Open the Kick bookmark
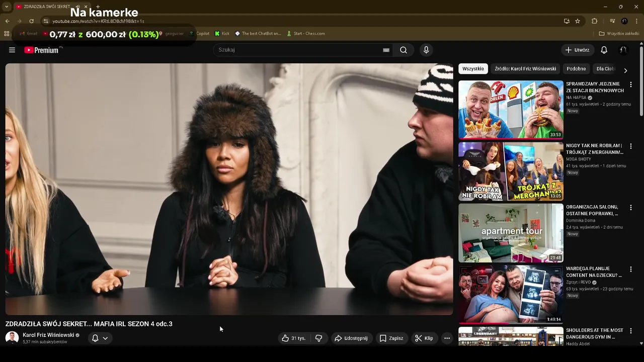 pos(222,34)
